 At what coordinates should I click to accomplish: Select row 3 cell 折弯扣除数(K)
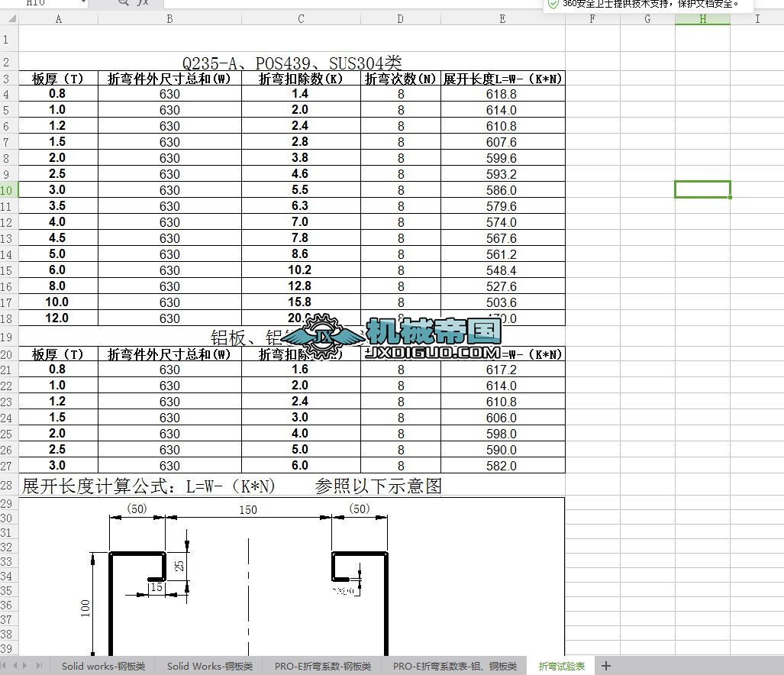coord(301,79)
